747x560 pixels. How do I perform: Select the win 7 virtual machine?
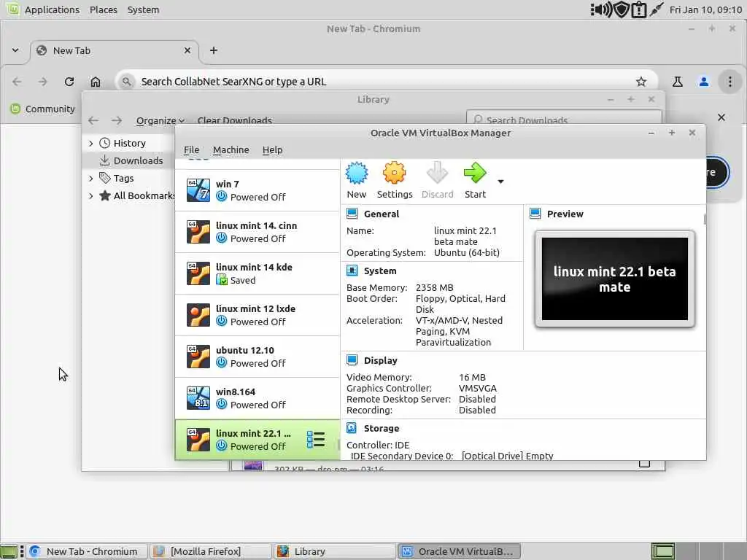coord(258,190)
